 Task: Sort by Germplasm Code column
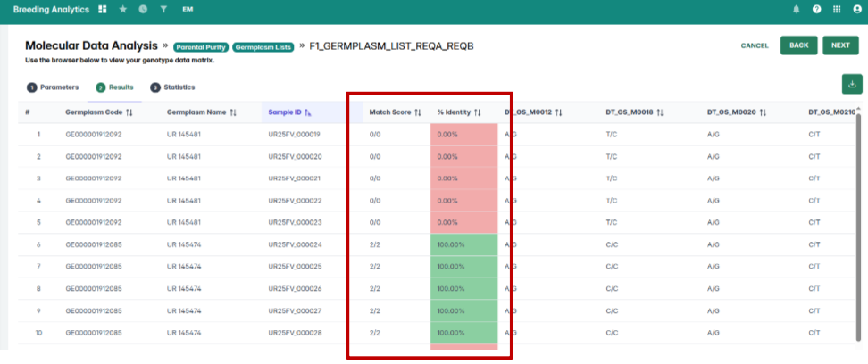[x=129, y=112]
